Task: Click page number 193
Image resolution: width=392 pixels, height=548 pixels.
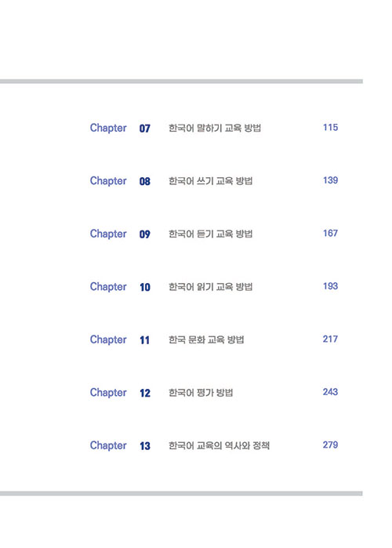Action: coord(330,286)
